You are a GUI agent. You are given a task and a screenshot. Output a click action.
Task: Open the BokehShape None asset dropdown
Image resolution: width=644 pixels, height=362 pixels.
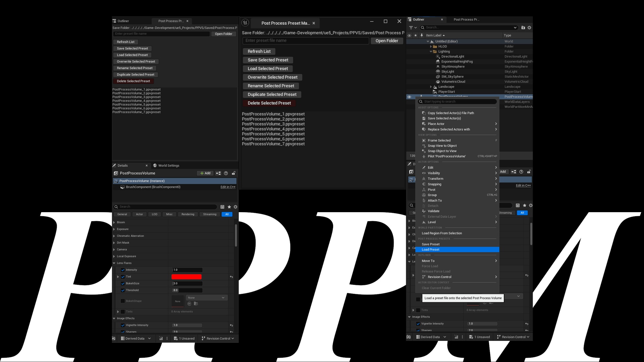pos(207,298)
